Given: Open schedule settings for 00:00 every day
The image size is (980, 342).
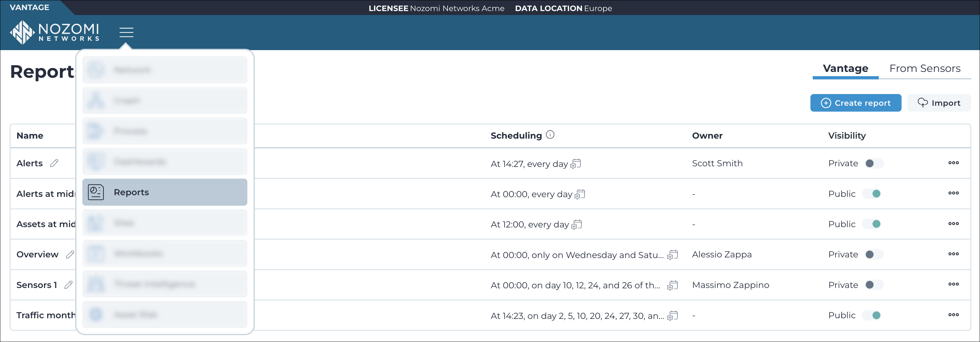Looking at the screenshot, I should tap(580, 194).
